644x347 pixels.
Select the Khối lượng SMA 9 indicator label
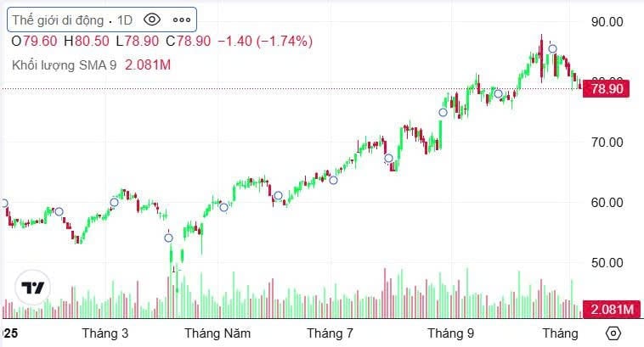(65, 65)
